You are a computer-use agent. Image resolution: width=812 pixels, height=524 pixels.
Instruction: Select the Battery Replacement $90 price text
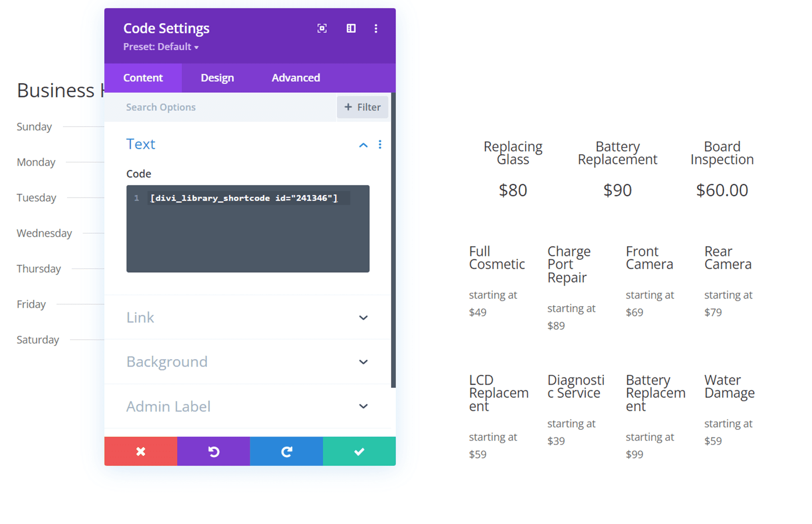(617, 190)
